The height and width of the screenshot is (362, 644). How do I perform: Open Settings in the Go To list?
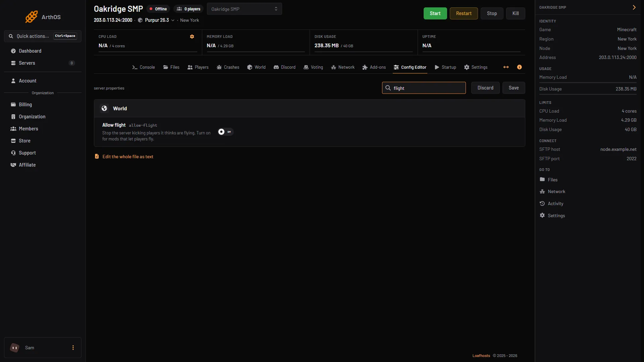point(552,216)
